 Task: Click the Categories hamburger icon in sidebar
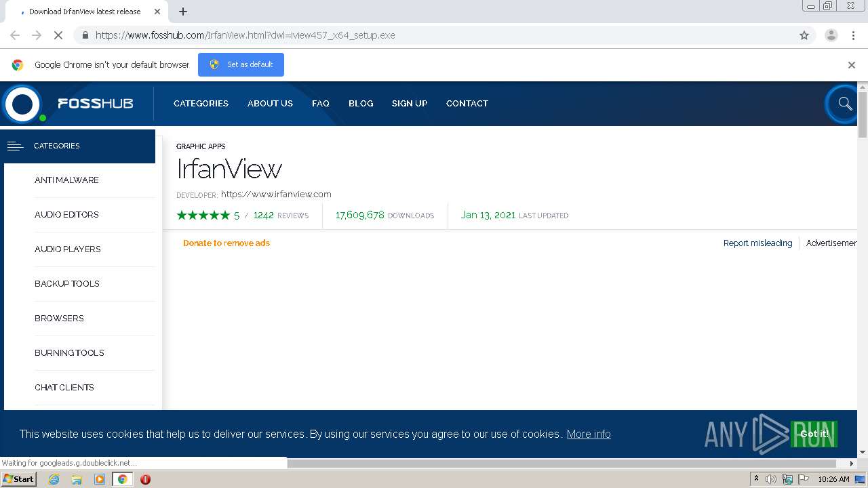click(x=16, y=146)
